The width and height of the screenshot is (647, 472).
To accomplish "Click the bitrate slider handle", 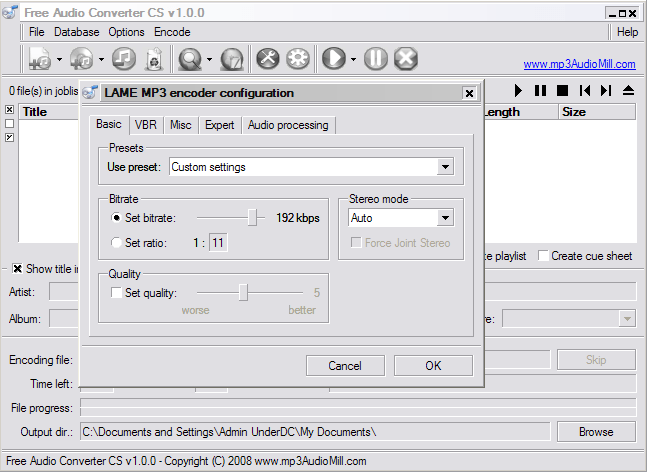I will point(252,217).
